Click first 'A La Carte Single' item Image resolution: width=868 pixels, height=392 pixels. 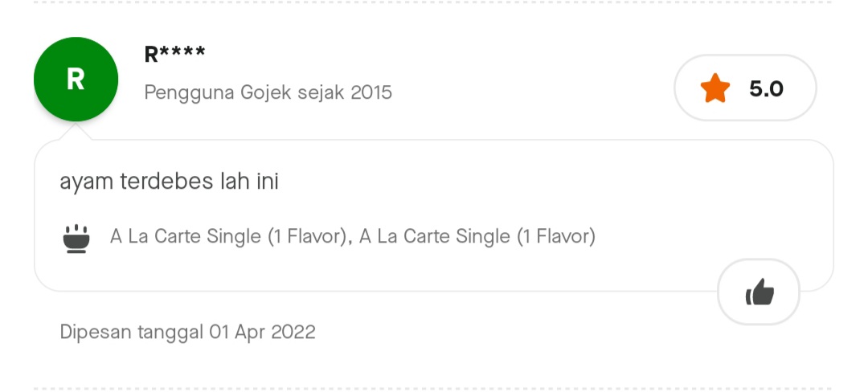[229, 237]
